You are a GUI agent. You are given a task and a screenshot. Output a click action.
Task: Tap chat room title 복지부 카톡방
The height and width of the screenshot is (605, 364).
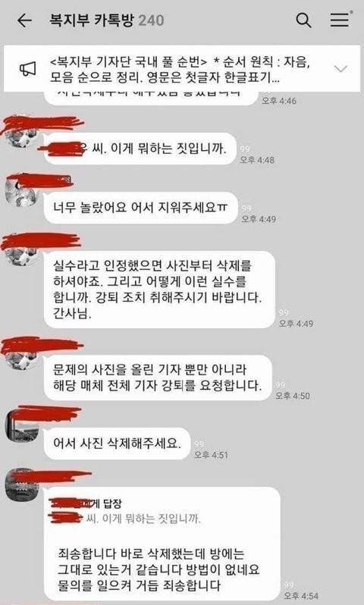[92, 20]
